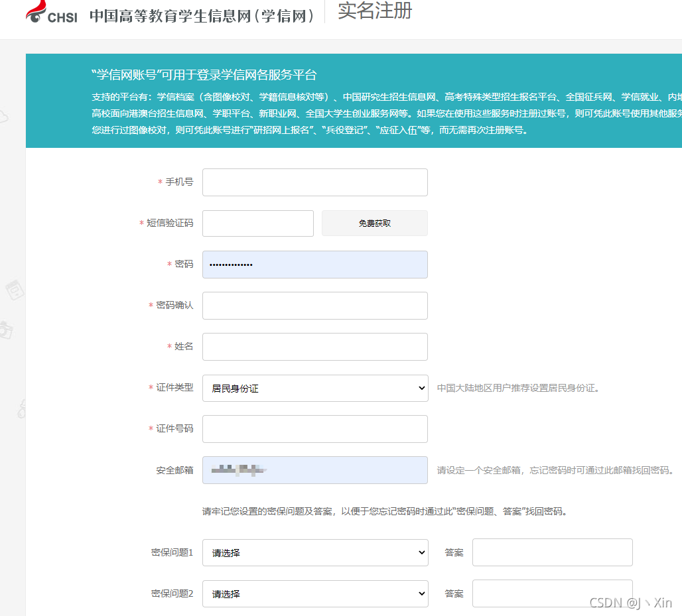Click the 密码确认 field label
This screenshot has width=682, height=616.
174,305
